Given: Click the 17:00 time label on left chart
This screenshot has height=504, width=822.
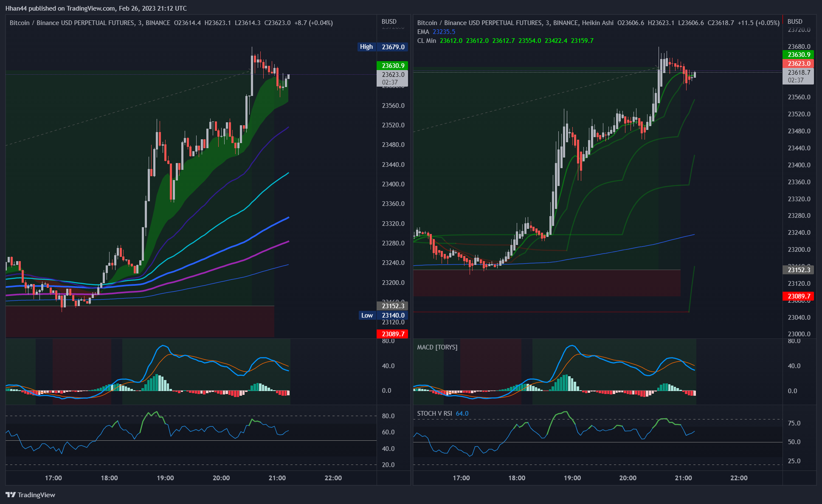Looking at the screenshot, I should click(53, 478).
